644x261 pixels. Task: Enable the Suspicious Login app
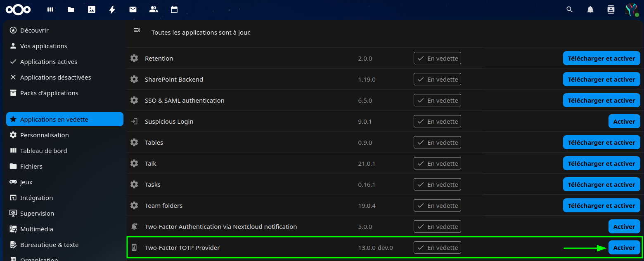(x=624, y=122)
